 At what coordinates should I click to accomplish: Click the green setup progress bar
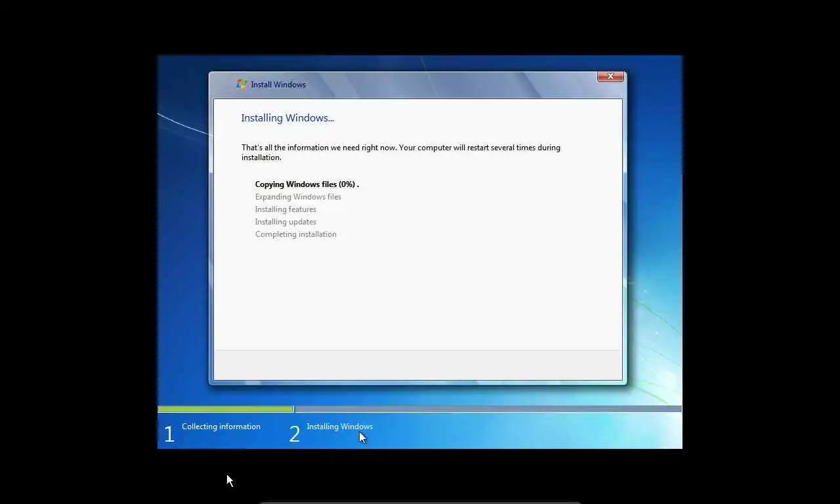(x=226, y=409)
